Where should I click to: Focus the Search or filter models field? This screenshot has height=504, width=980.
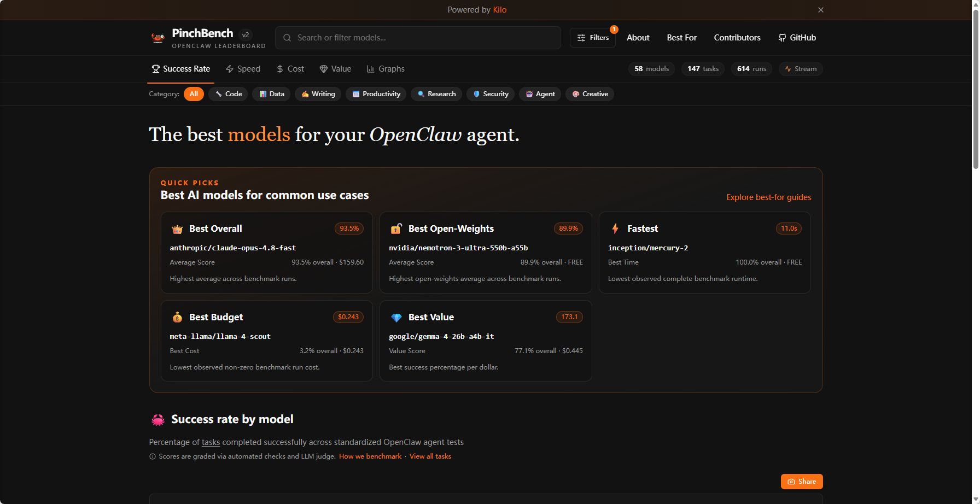click(x=418, y=38)
